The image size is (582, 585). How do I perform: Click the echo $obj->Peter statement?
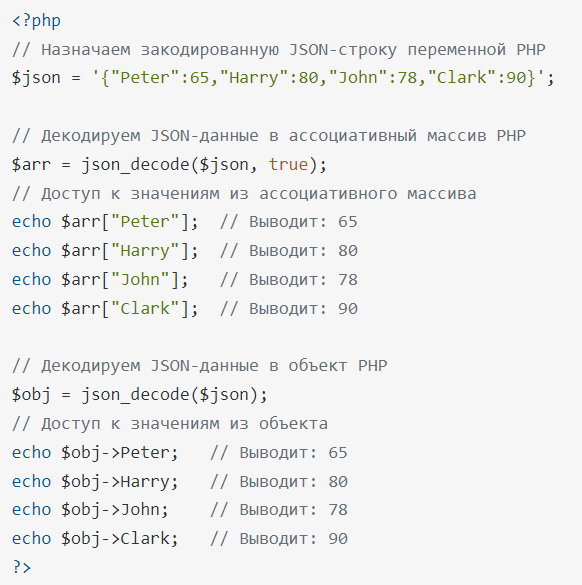coord(95,453)
